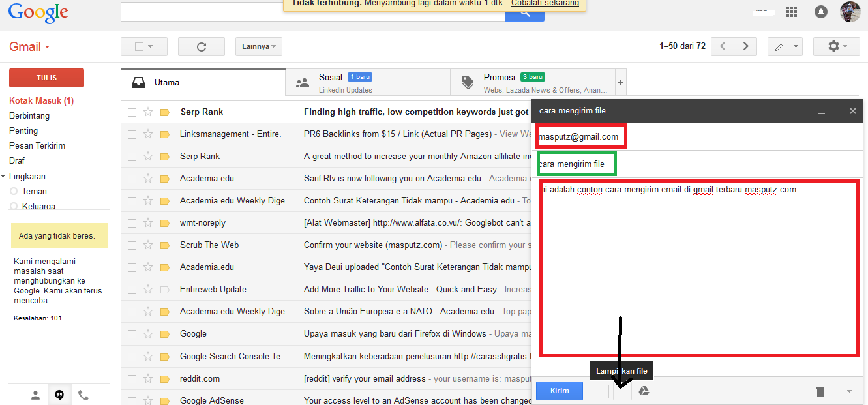Click the Cobalah sekarang reconnect link
The width and height of the screenshot is (868, 405).
545,3
